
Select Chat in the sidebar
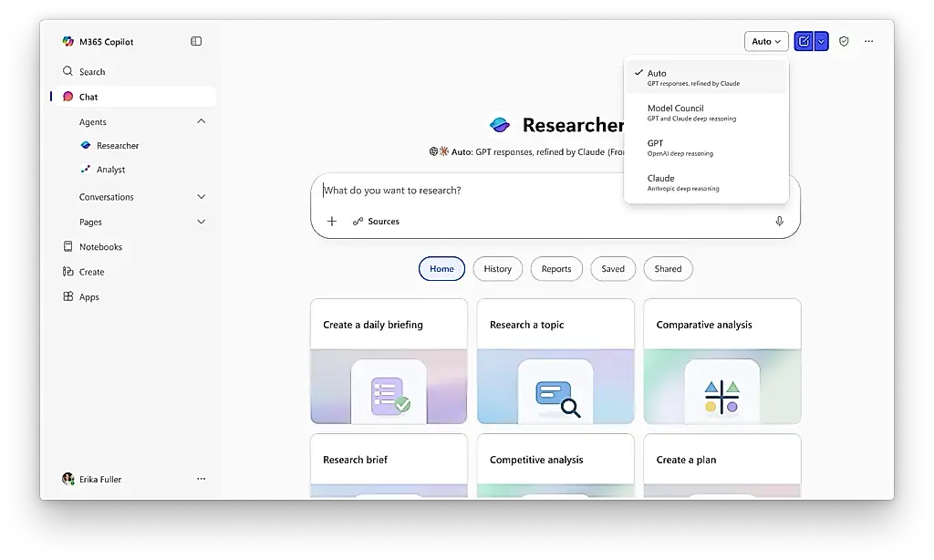(133, 97)
